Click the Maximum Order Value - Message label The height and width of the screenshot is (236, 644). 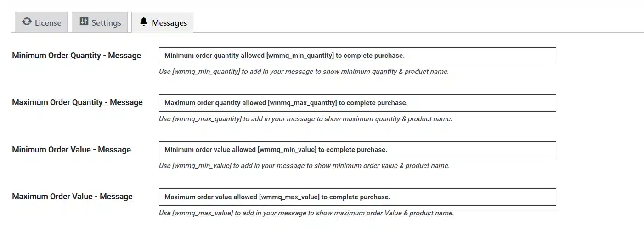click(x=72, y=197)
